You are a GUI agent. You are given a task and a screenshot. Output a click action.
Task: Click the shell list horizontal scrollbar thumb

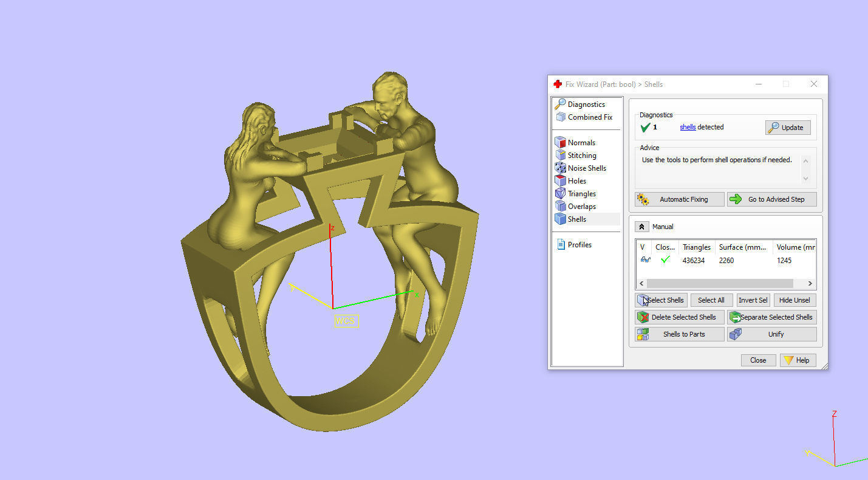click(x=720, y=284)
